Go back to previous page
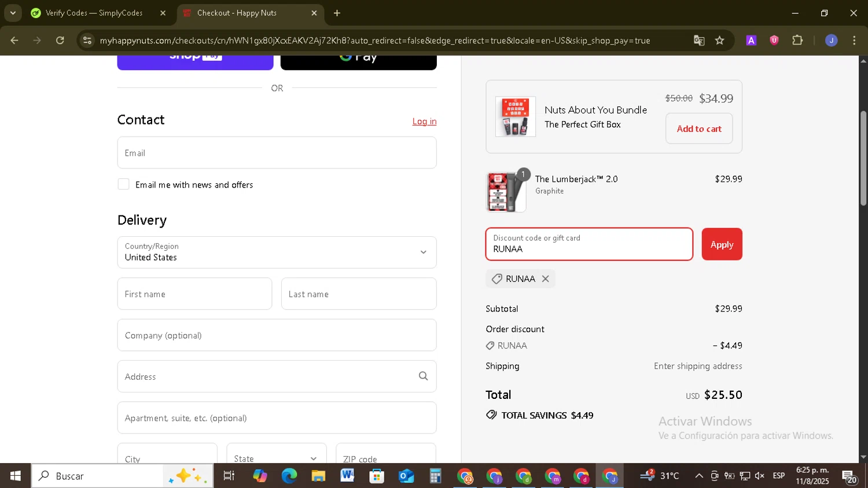 14,41
